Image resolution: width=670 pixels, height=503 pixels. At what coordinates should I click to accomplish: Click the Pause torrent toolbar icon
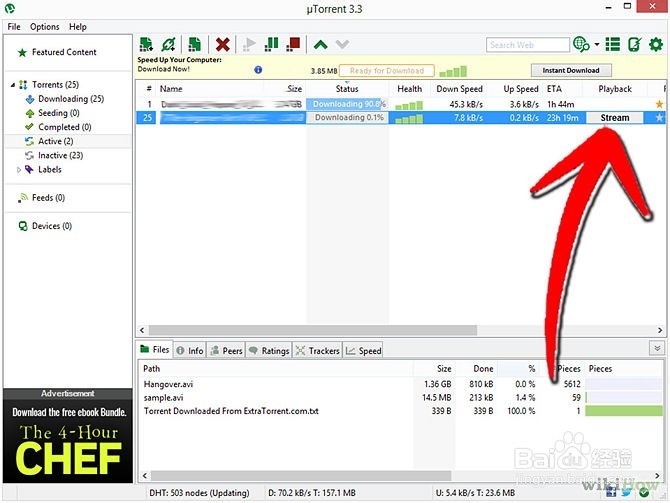[271, 44]
